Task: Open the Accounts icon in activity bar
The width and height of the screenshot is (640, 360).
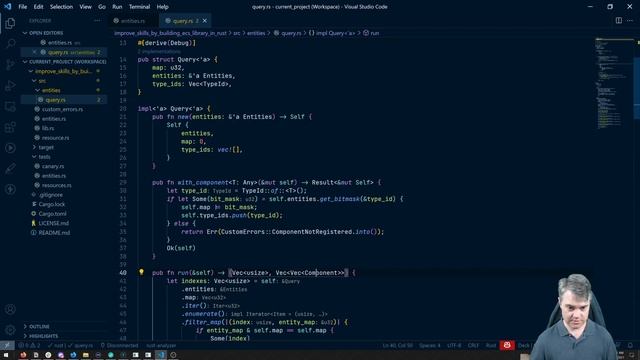Action: 10,309
